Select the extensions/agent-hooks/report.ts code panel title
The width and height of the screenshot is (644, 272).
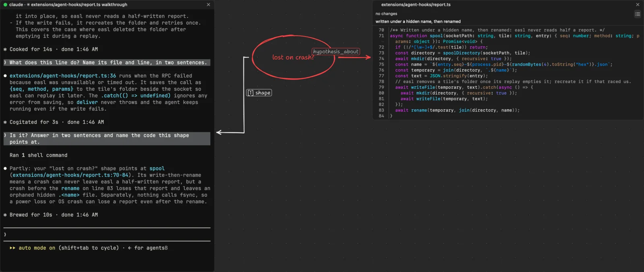416,5
